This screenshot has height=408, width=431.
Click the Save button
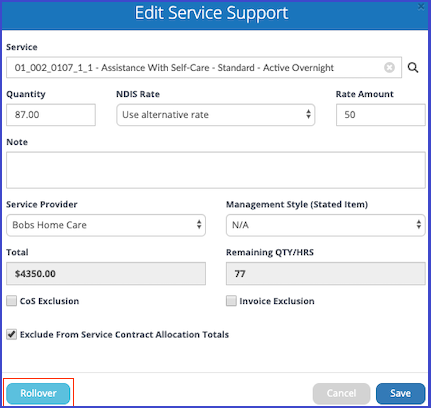pos(400,393)
